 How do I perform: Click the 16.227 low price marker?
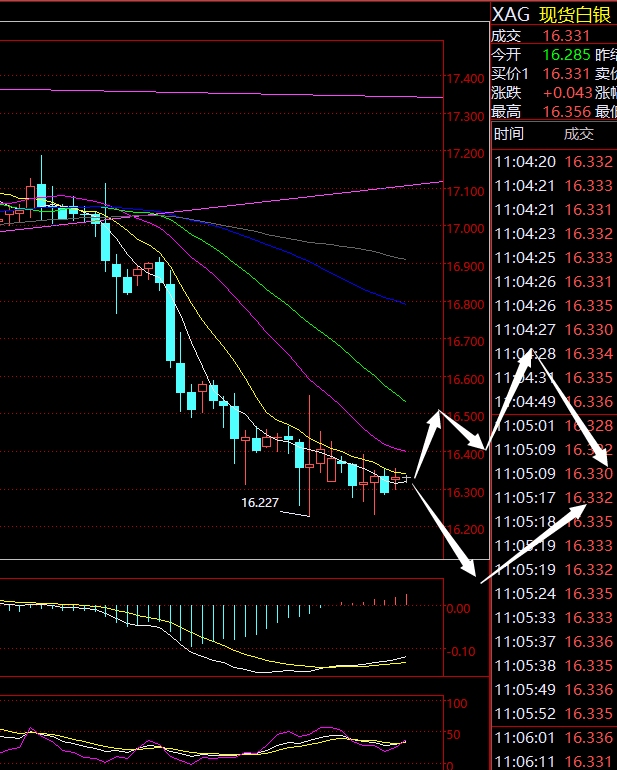click(x=259, y=502)
